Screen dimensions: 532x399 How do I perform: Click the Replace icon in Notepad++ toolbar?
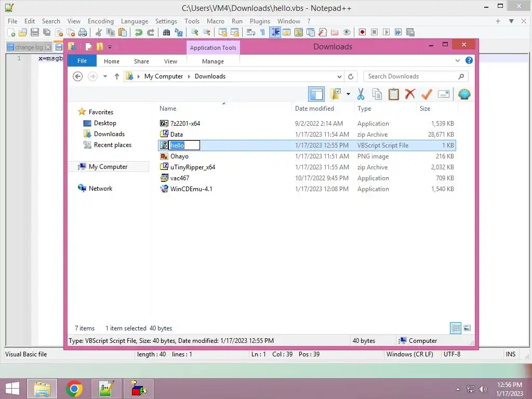coord(179,32)
